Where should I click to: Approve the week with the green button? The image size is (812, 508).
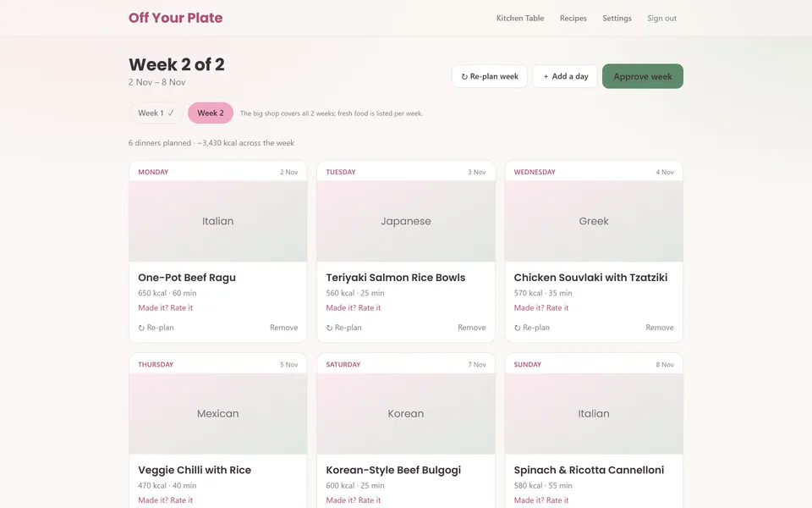pos(643,76)
